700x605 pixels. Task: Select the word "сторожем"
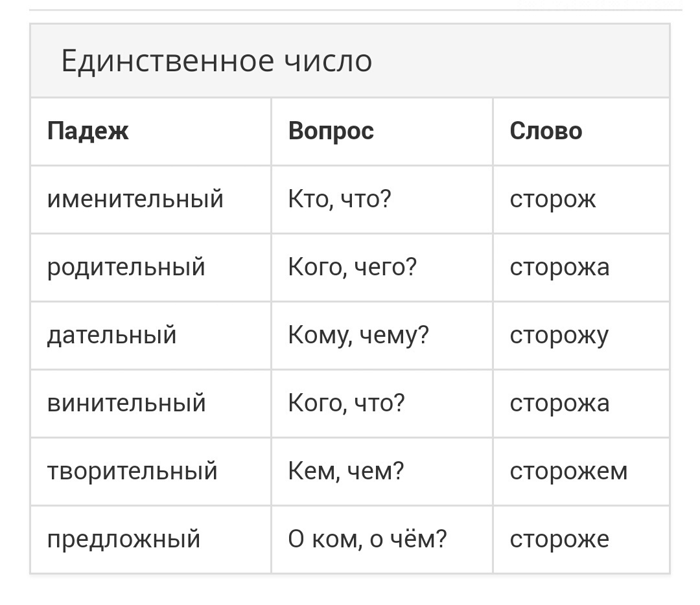coord(568,471)
